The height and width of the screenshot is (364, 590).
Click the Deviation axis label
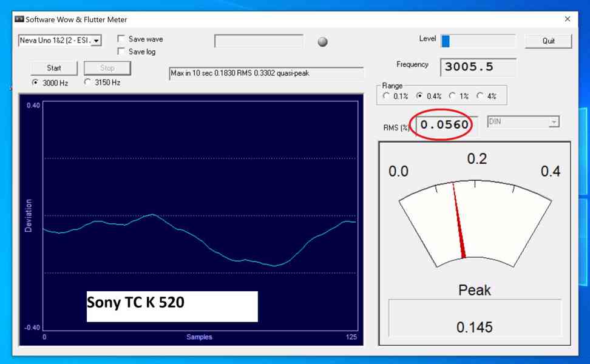coord(28,215)
